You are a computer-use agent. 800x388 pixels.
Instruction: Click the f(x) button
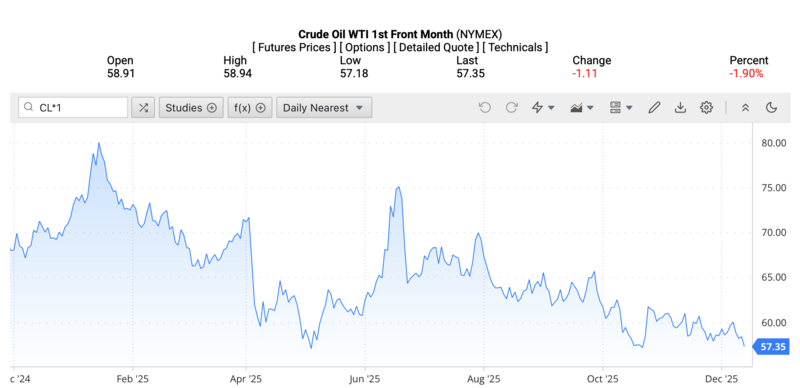pyautogui.click(x=250, y=108)
